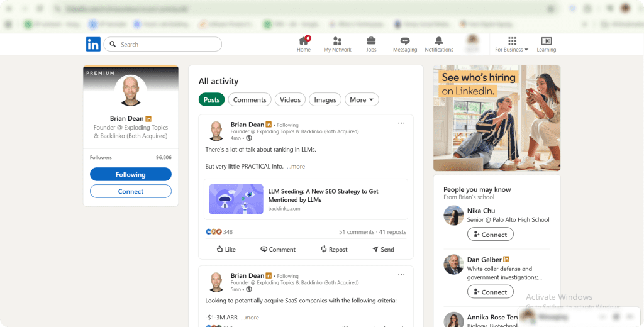The height and width of the screenshot is (327, 644).
Task: Open Dan Gelber's profile photo
Action: pos(453,265)
